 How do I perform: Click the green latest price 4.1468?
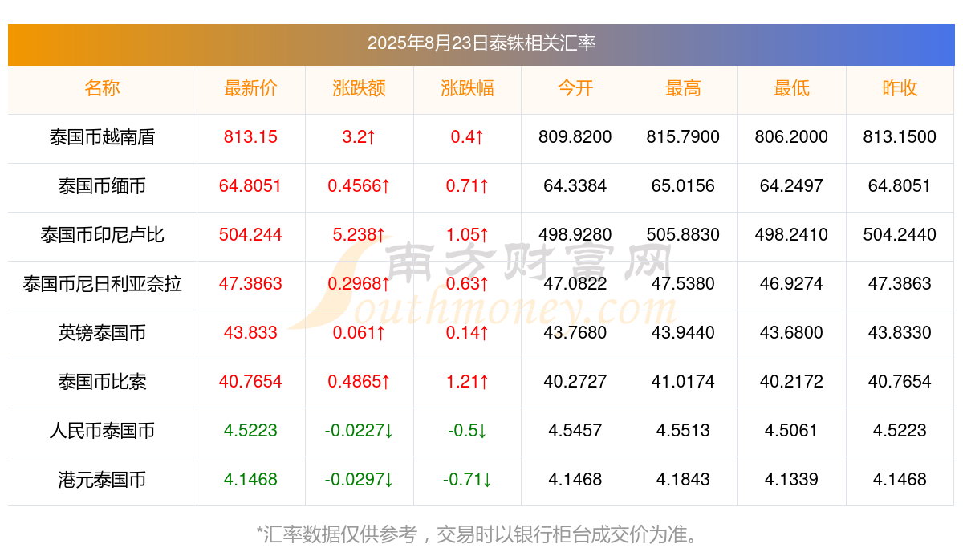[x=250, y=480]
